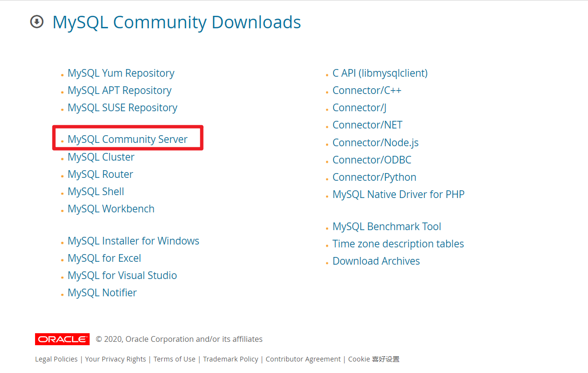588x373 pixels.
Task: Open Connector/Node.js link
Action: click(x=375, y=143)
